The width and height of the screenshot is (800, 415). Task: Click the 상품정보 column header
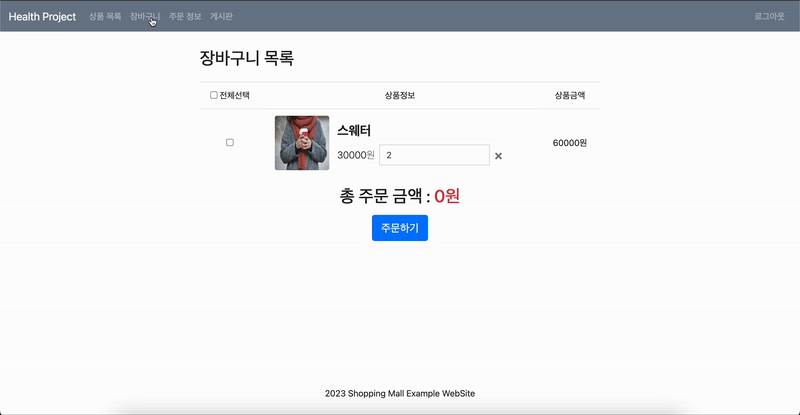[400, 95]
